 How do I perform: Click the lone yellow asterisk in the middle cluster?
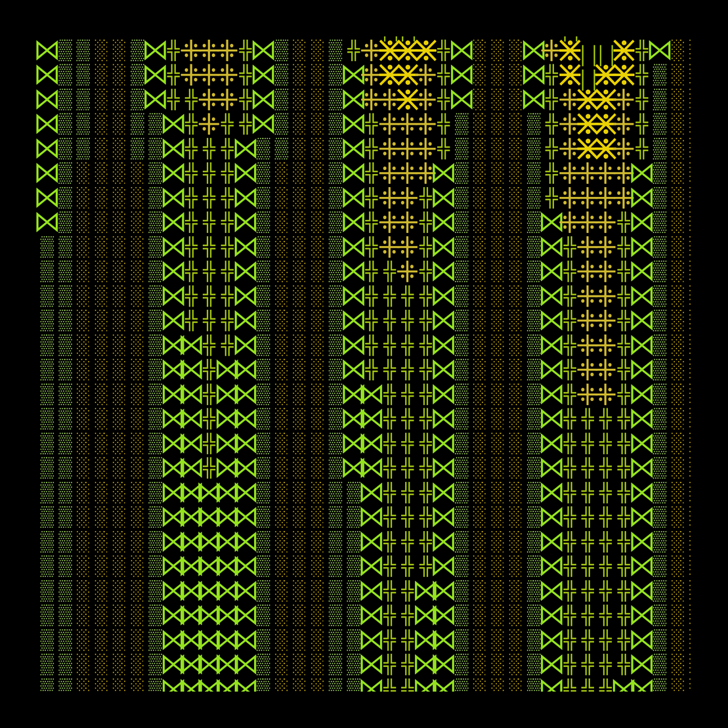(x=408, y=100)
